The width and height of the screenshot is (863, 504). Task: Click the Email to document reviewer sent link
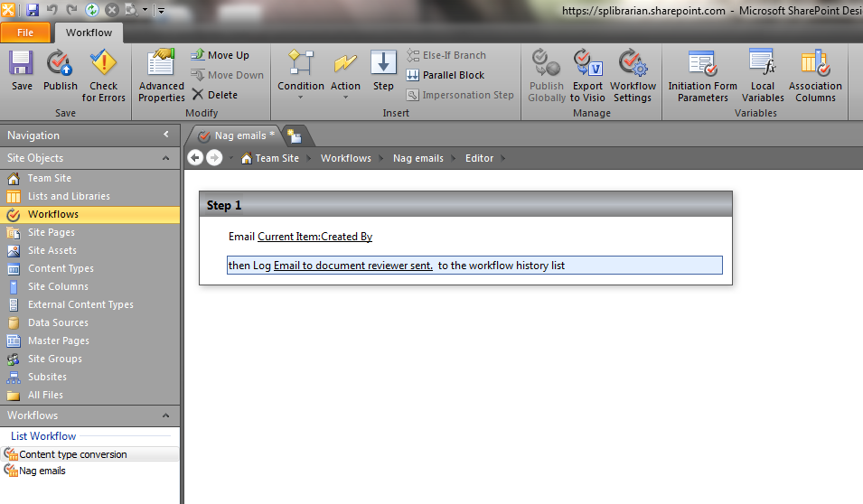tap(353, 266)
